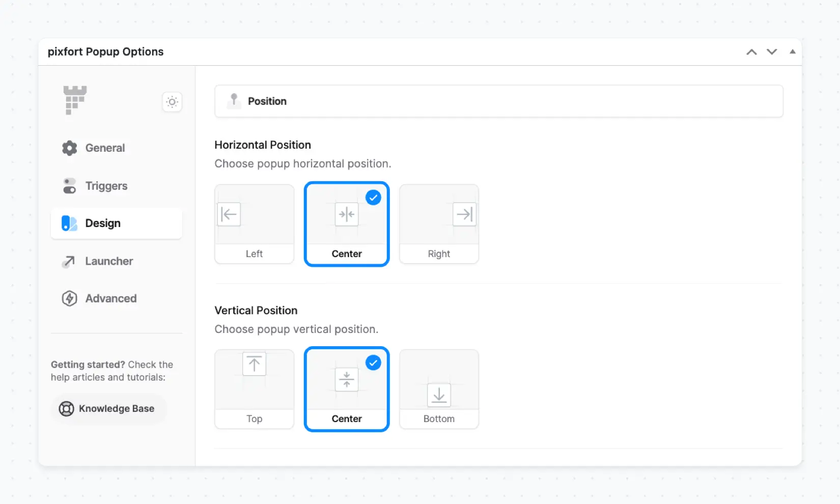Collapse the pixfort Popup Options panel
This screenshot has width=840, height=504.
click(x=793, y=52)
